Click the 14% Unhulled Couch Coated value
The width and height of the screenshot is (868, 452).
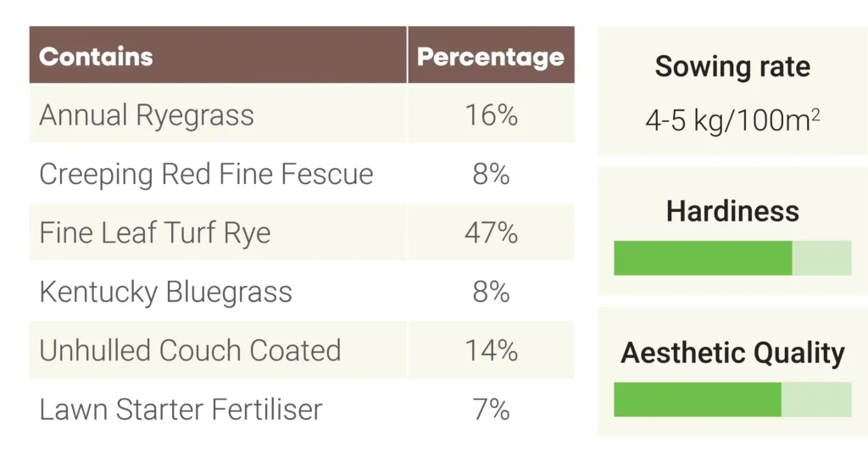coord(491,350)
